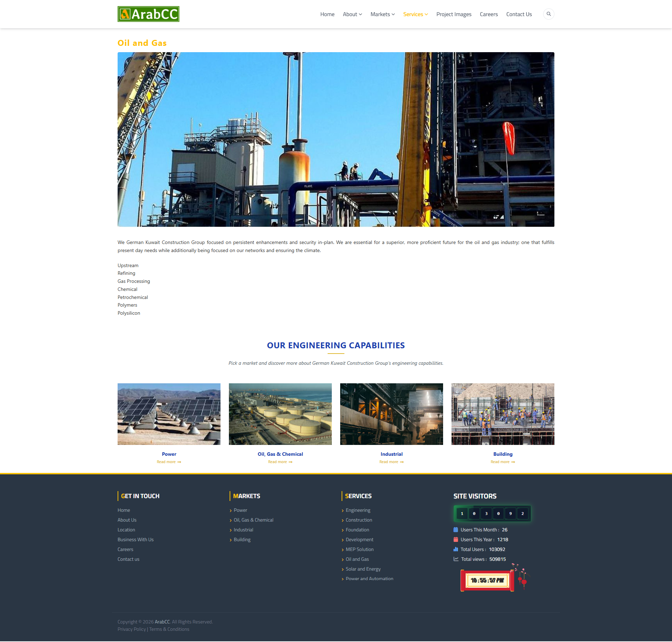Image resolution: width=672 pixels, height=642 pixels.
Task: Click the site visitors digit counter
Action: (492, 514)
